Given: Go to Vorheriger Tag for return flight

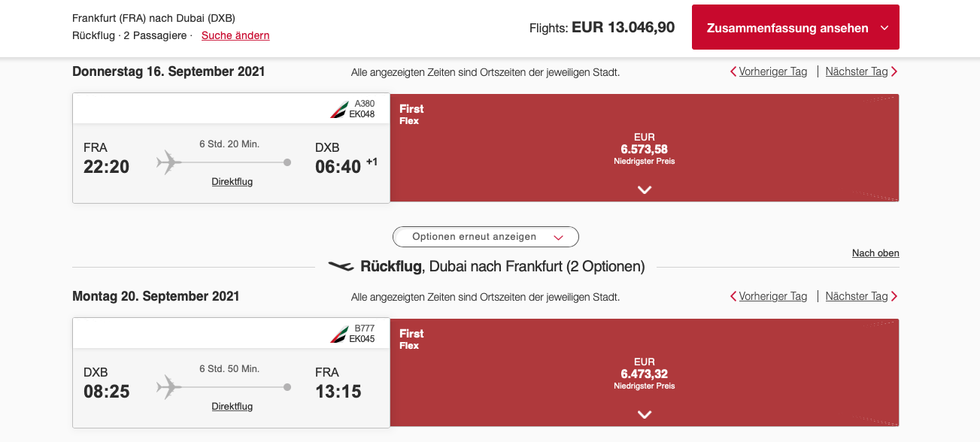Looking at the screenshot, I should tap(772, 297).
